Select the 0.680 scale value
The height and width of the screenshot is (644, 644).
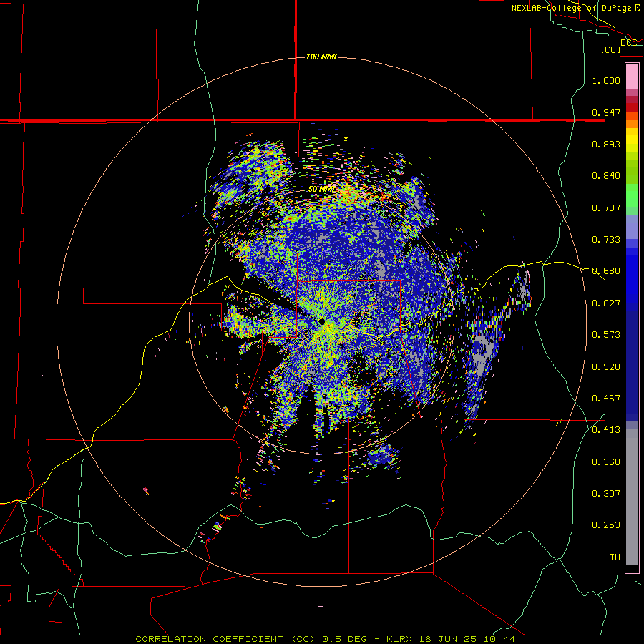[606, 271]
